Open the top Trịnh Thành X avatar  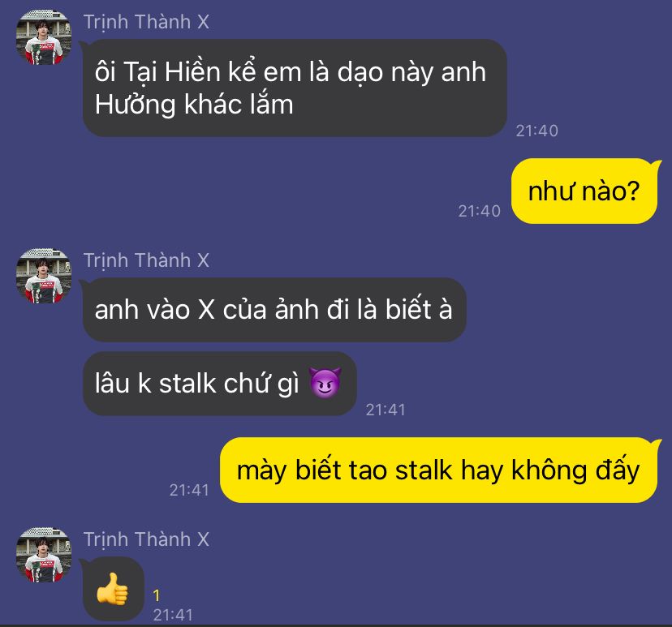pos(44,38)
